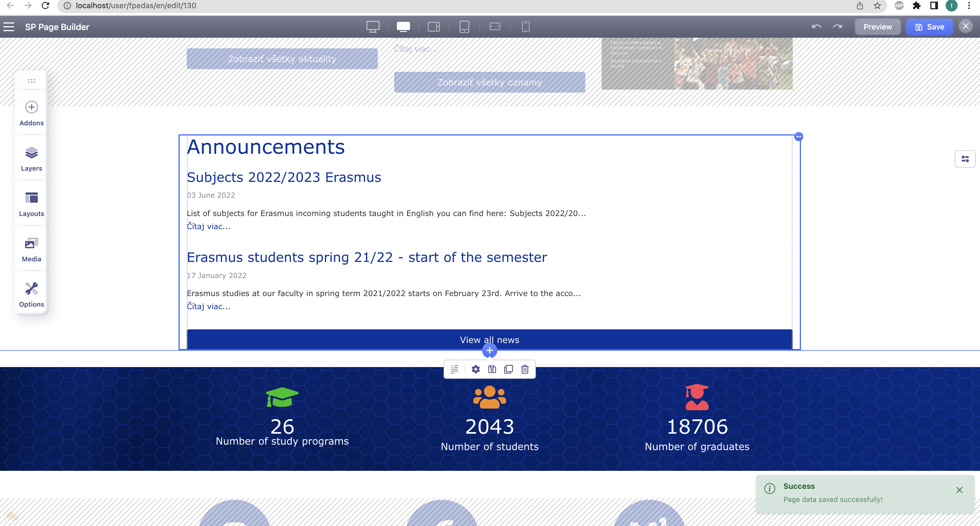Click the 17 January 2022 date text
Viewport: 980px width, 526px height.
tap(216, 276)
